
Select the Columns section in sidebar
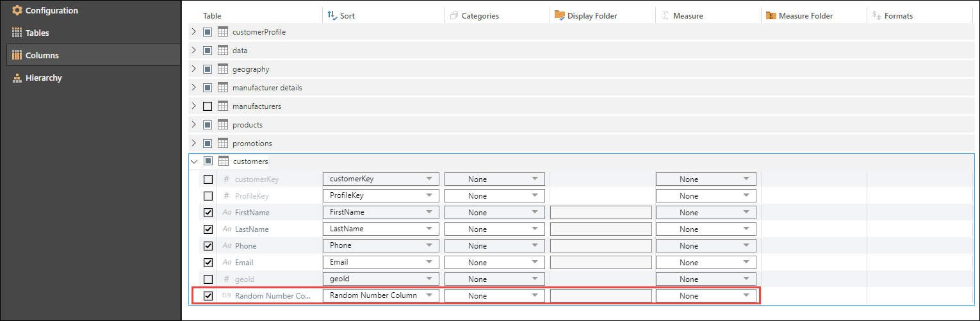click(x=42, y=56)
